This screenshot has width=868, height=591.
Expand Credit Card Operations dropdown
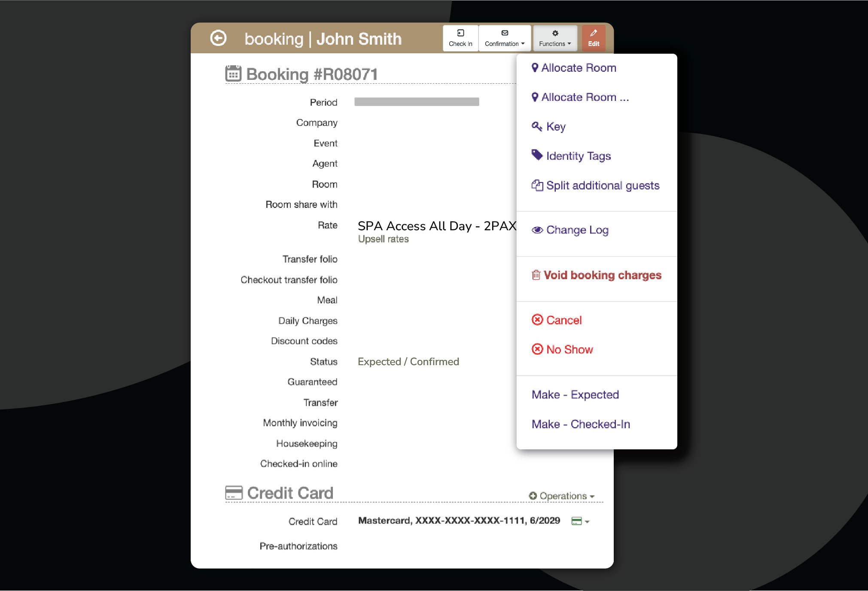click(x=562, y=496)
